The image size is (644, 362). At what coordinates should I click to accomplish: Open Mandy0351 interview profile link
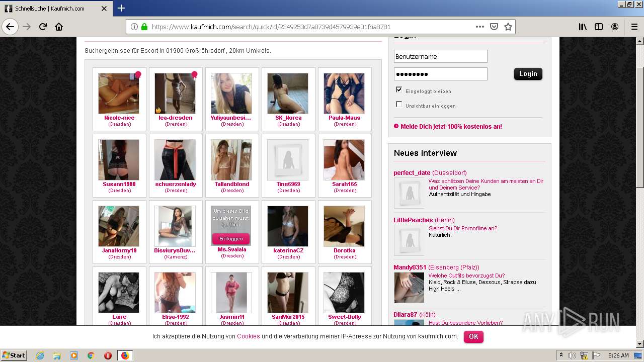pyautogui.click(x=410, y=267)
